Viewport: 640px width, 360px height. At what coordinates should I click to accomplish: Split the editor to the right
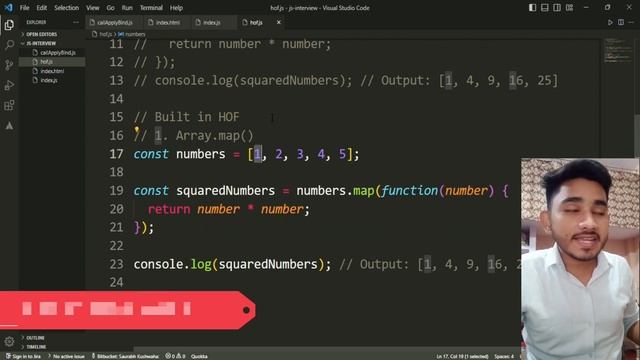(620, 22)
